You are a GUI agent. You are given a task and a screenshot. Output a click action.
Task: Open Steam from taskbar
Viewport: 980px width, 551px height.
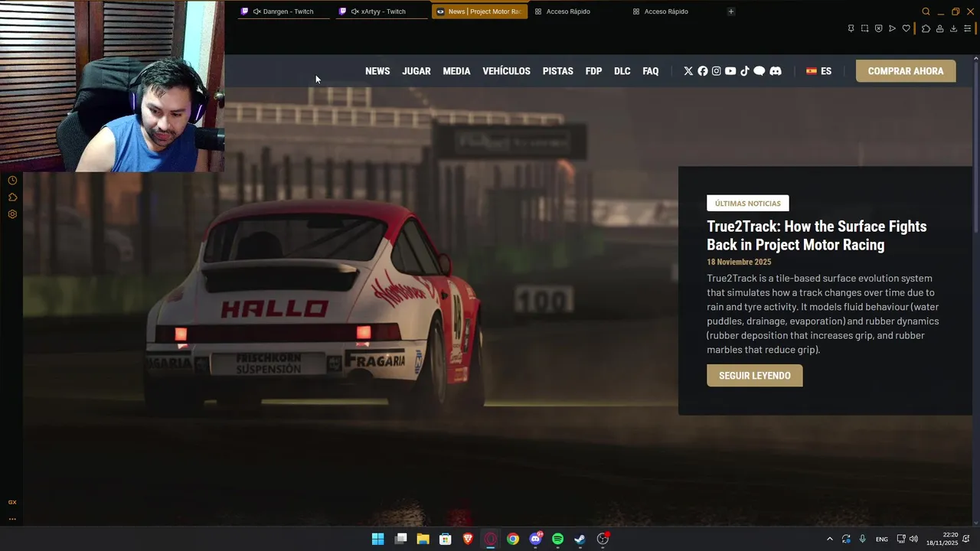pos(580,539)
